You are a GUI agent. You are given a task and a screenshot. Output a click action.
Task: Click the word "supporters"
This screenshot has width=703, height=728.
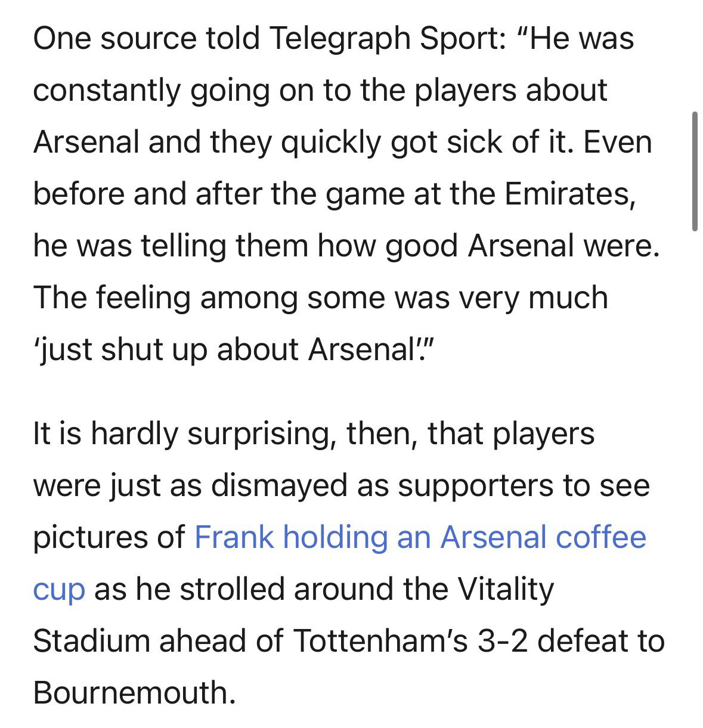pos(476,485)
